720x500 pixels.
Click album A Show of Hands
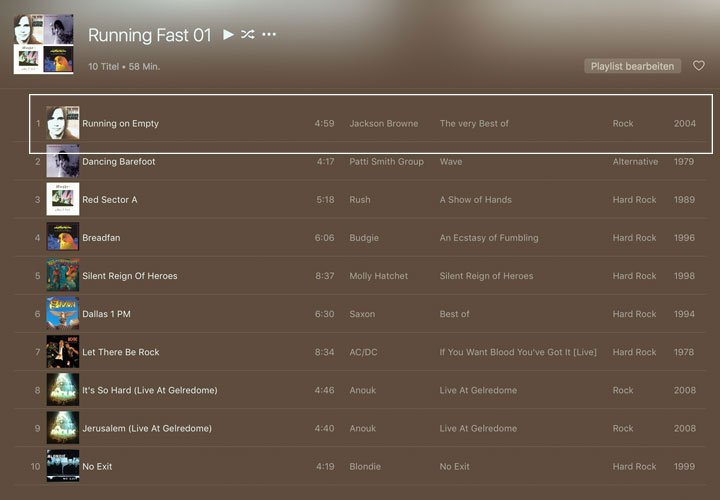pos(475,200)
